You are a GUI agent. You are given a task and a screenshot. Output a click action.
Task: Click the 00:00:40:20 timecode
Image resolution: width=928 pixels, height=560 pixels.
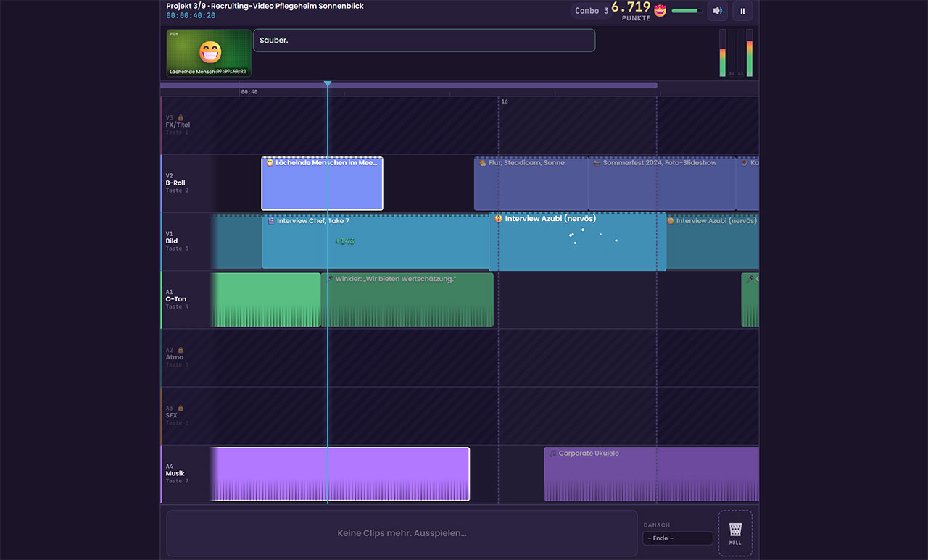tap(191, 15)
